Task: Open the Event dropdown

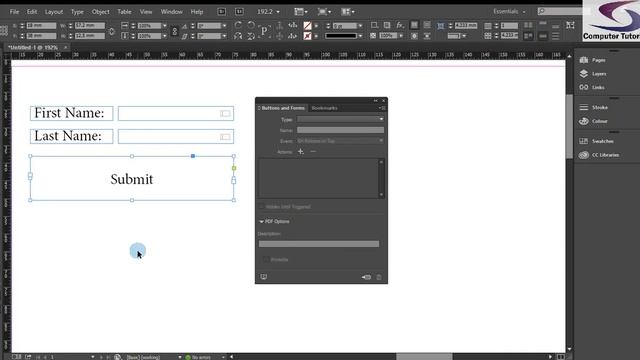Action: tap(340, 141)
